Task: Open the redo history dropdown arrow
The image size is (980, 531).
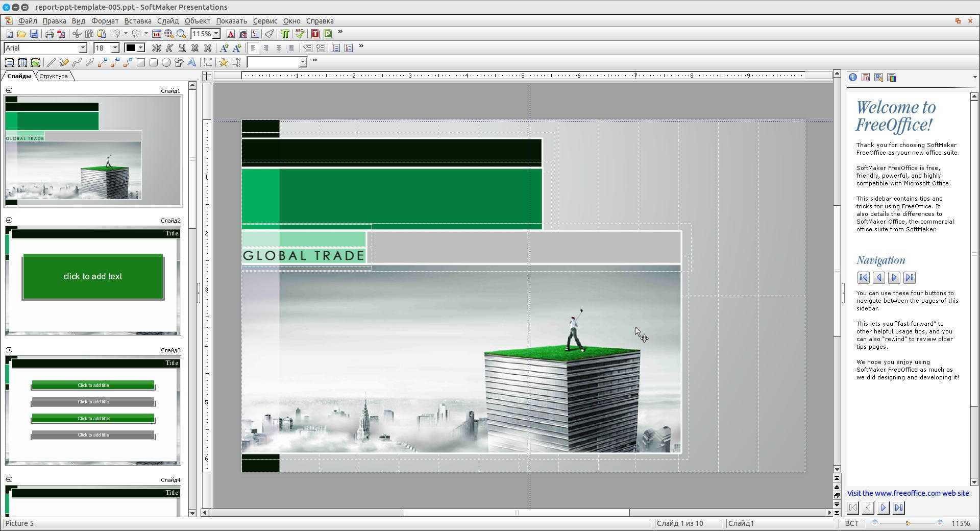Action: (x=146, y=34)
